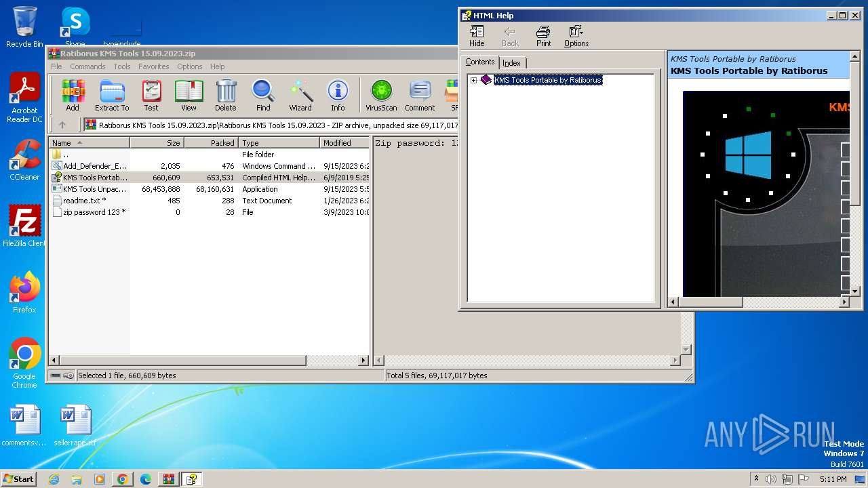The width and height of the screenshot is (868, 488).
Task: Select KMS Tools Portab... help file
Action: [210, 178]
